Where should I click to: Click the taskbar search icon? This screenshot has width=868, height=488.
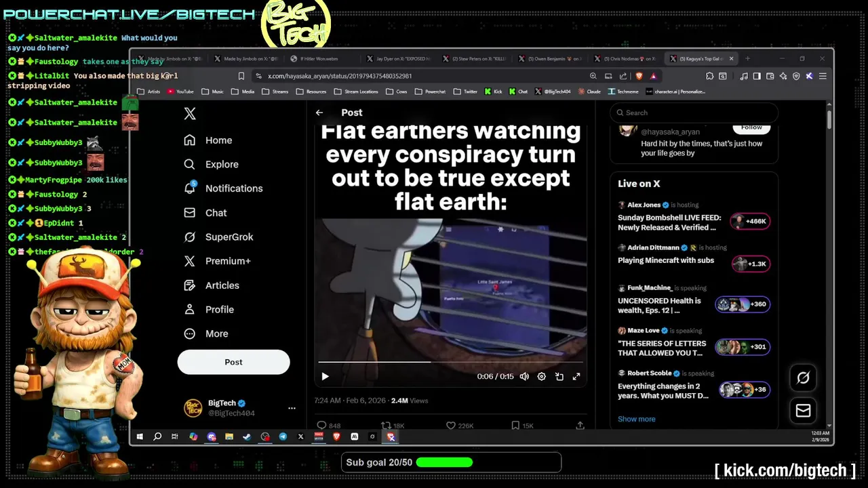[157, 437]
